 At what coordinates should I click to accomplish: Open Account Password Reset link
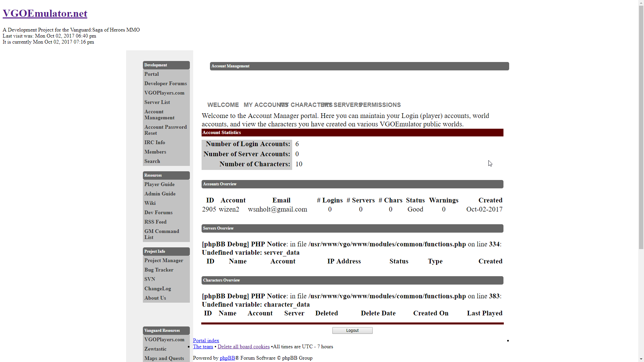coord(165,130)
